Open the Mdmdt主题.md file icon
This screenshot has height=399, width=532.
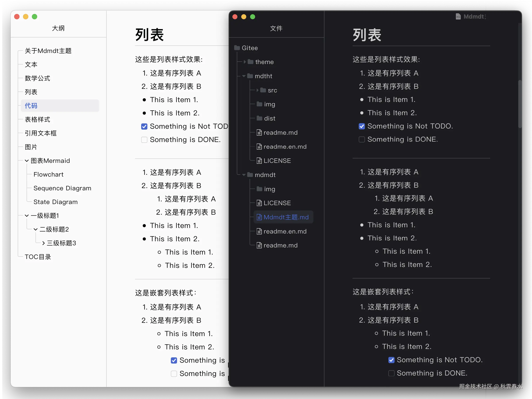point(259,217)
